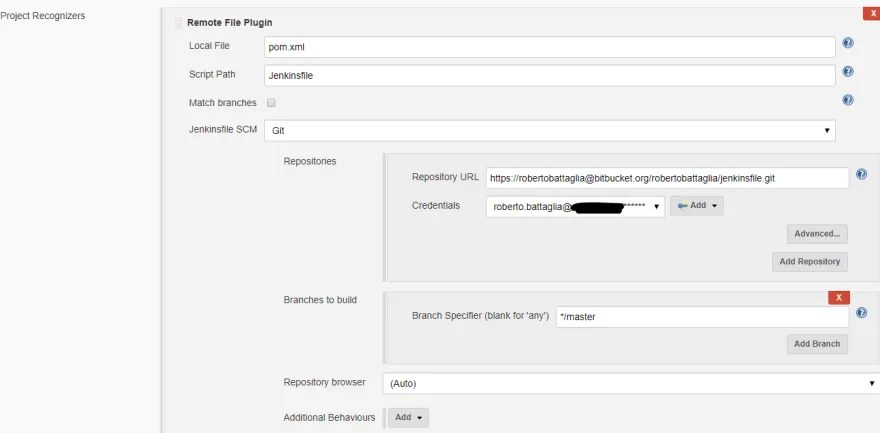Show help for Match branches option
This screenshot has width=880, height=433.
point(847,100)
